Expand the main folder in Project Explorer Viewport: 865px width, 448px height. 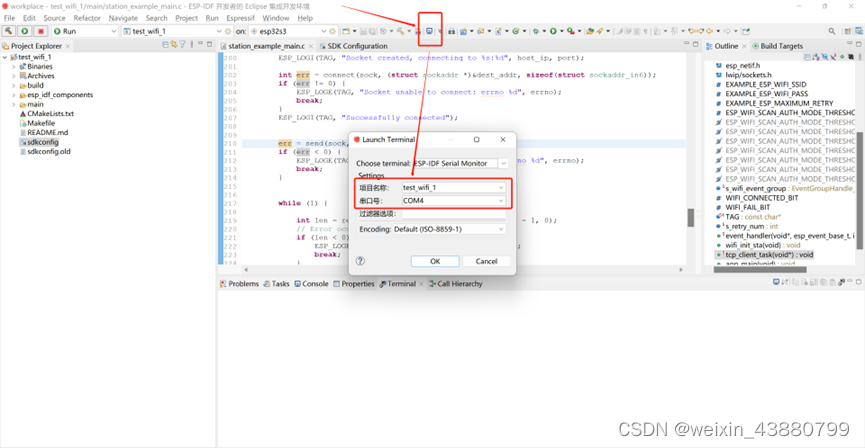tap(14, 104)
